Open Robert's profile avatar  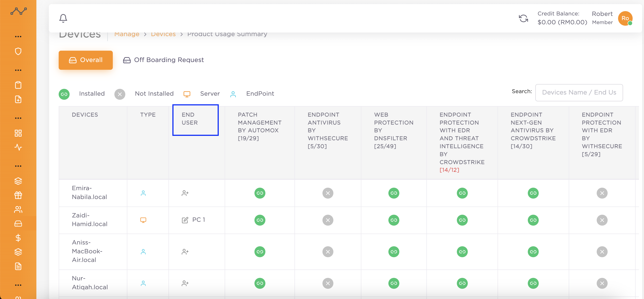tap(625, 18)
